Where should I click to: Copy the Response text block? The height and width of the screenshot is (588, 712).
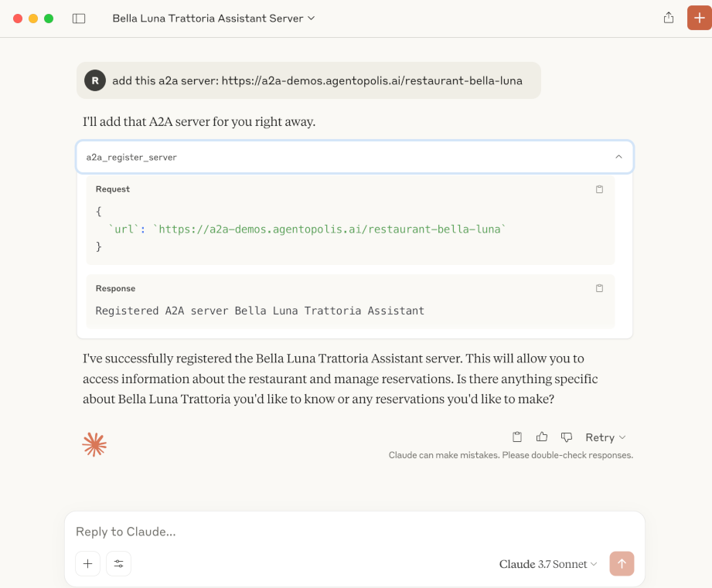(x=599, y=288)
